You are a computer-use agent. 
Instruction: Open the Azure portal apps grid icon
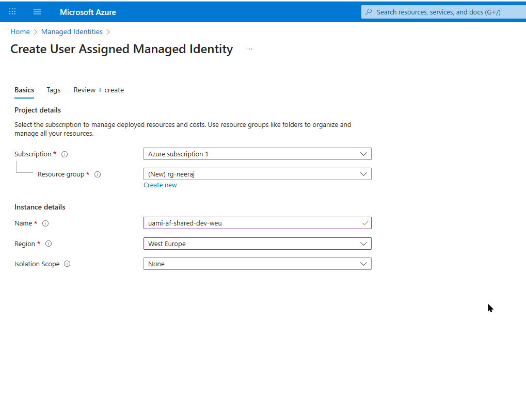pos(12,12)
